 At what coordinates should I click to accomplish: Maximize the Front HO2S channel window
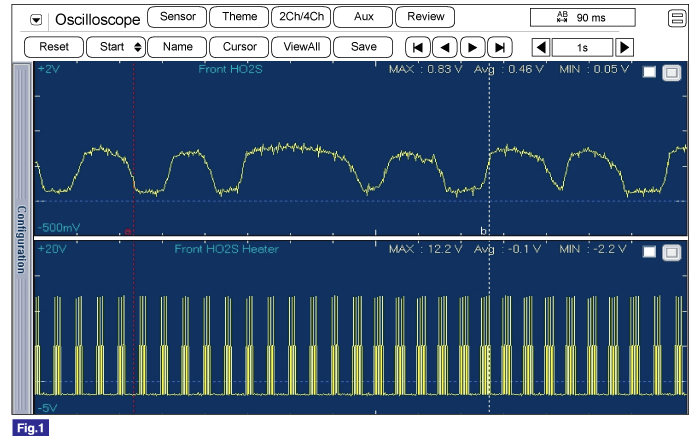(x=671, y=72)
